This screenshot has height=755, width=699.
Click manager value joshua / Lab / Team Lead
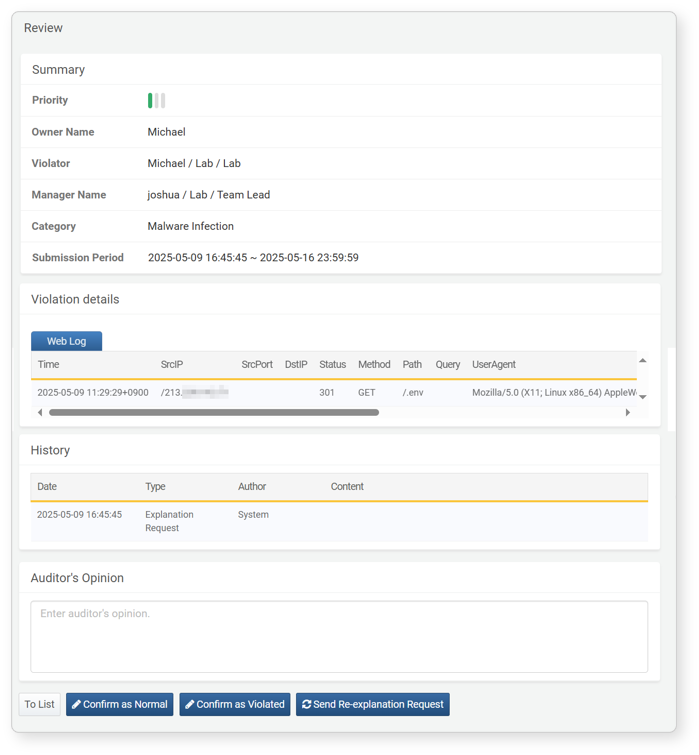point(208,195)
